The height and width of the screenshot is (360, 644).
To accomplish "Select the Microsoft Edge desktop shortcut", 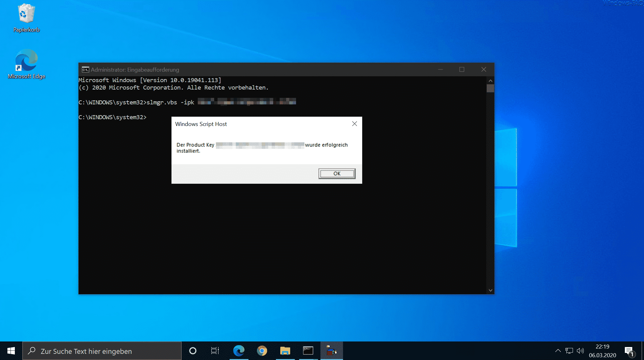I will [26, 64].
